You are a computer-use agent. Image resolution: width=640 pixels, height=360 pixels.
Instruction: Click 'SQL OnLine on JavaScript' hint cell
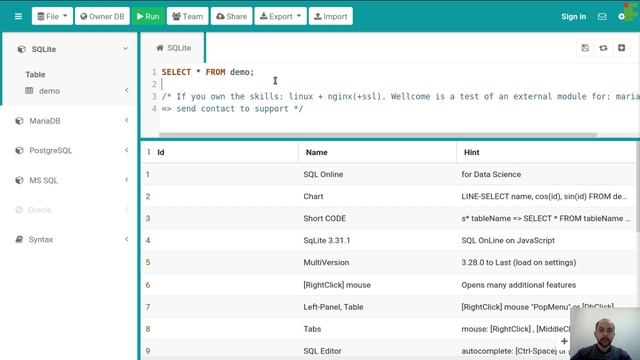pos(508,240)
